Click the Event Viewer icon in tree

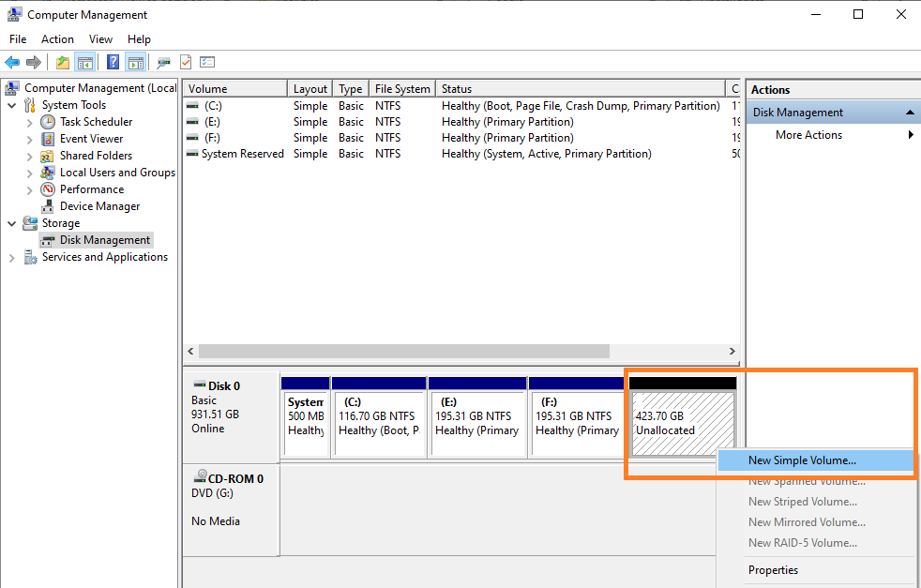[x=48, y=139]
